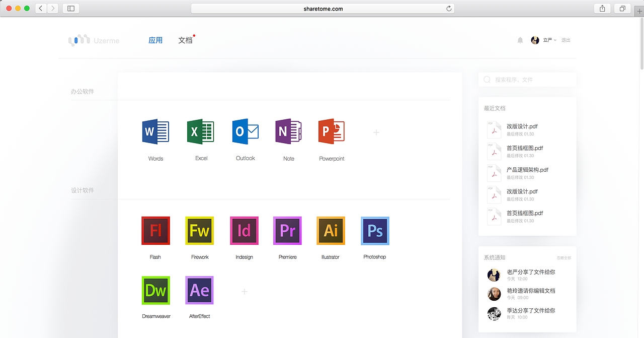Image resolution: width=644 pixels, height=338 pixels.
Task: Click the 最近文档 heading
Action: (495, 108)
